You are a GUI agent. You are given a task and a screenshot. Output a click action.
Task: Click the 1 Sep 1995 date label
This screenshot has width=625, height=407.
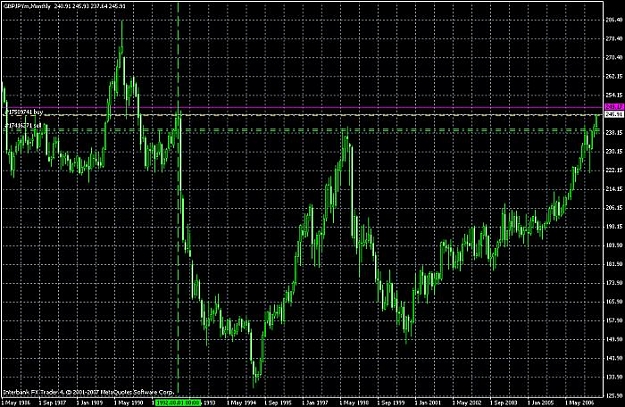coord(279,403)
